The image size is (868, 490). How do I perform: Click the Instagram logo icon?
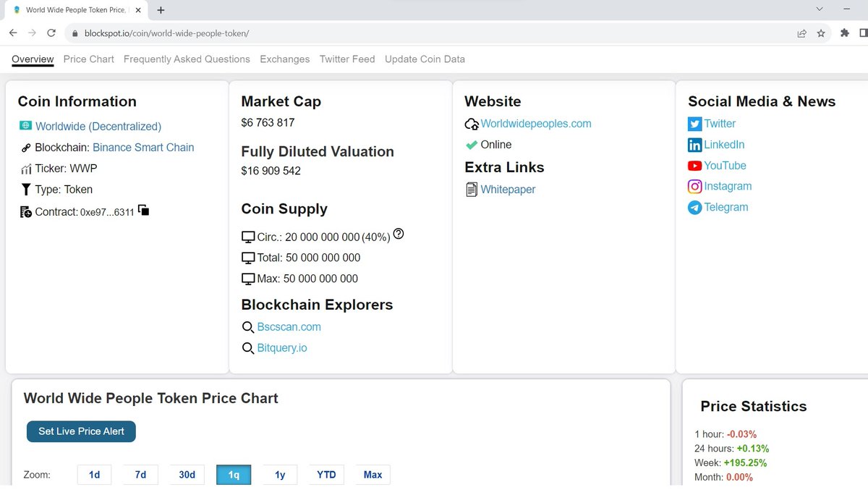(695, 186)
